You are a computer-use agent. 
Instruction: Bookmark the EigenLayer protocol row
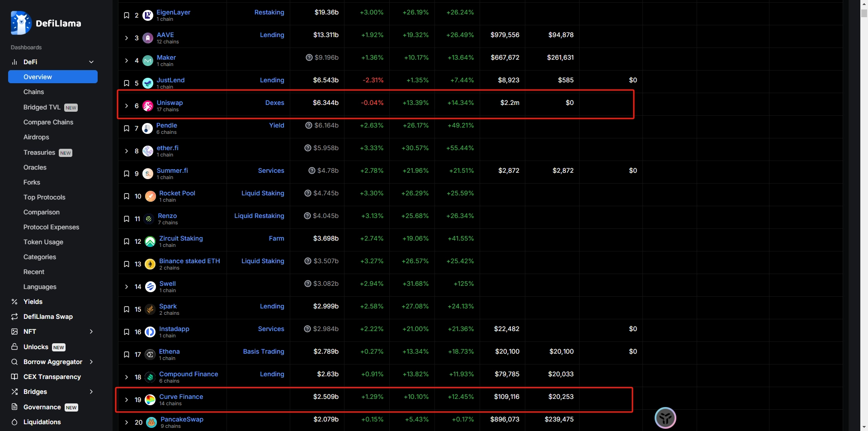[x=127, y=15]
